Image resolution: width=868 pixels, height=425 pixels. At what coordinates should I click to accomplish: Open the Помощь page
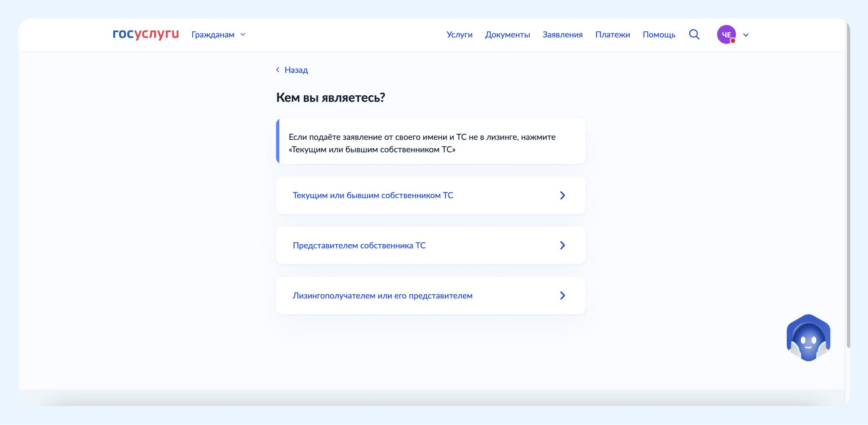point(659,35)
